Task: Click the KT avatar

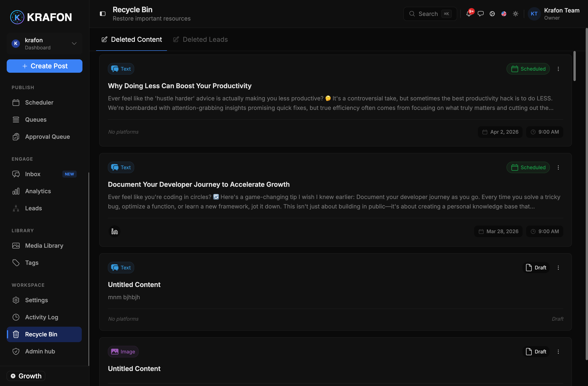Action: (x=534, y=14)
